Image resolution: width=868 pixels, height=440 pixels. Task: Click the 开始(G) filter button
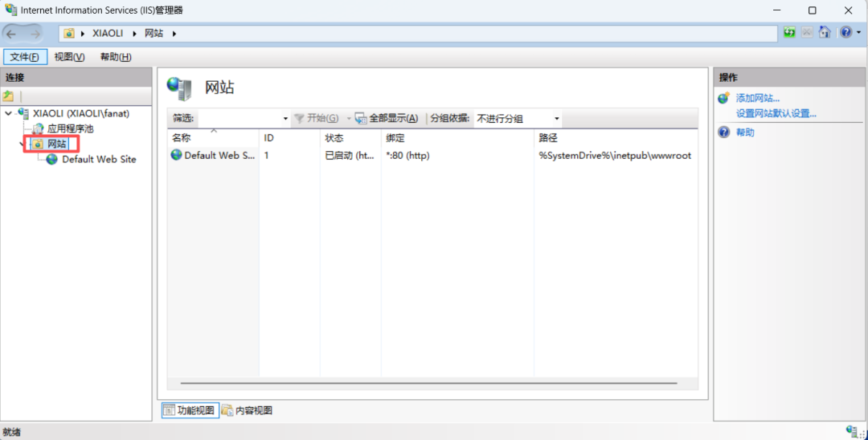coord(317,118)
